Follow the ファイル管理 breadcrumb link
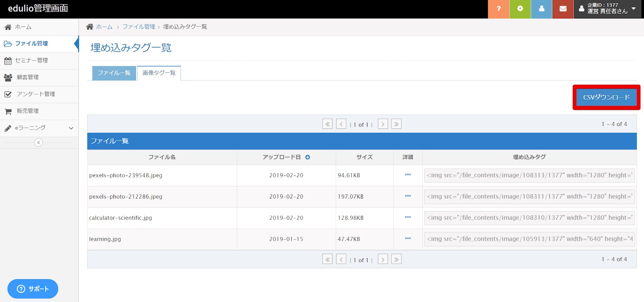Viewport: 644px width, 302px height. [139, 27]
